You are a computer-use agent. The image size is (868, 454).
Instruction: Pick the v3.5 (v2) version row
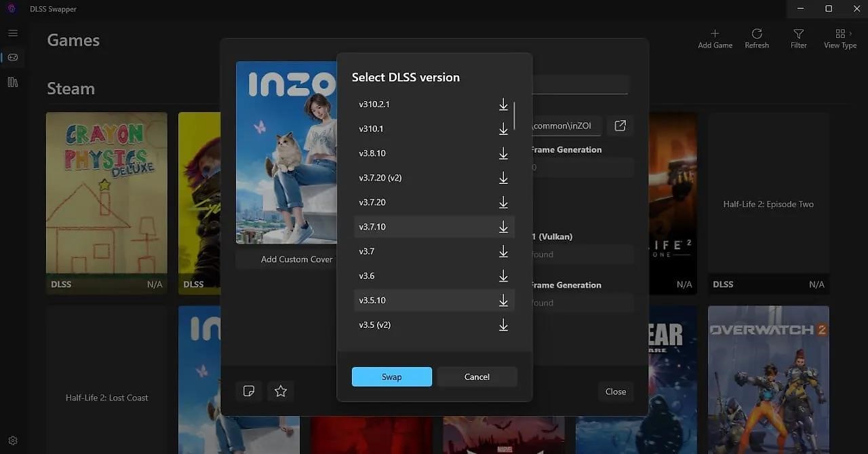434,325
